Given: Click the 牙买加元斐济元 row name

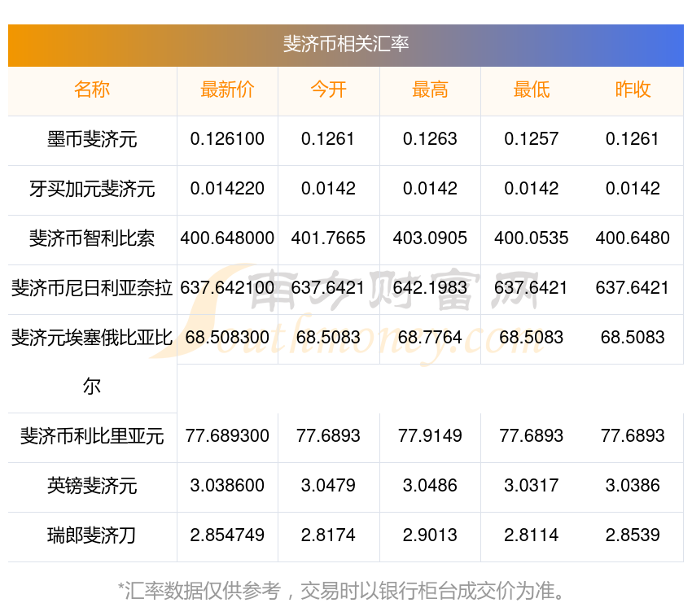Looking at the screenshot, I should [92, 189].
